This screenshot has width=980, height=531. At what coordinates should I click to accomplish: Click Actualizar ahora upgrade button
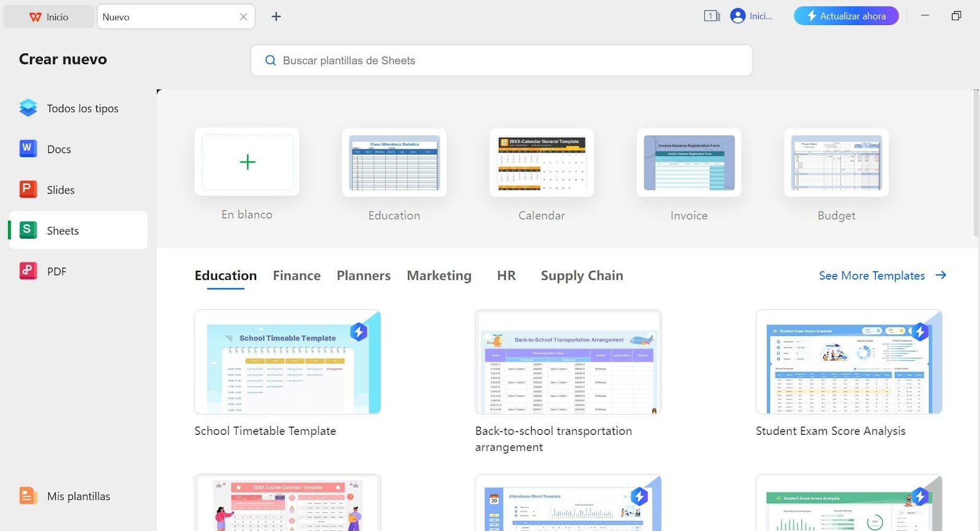(x=846, y=16)
